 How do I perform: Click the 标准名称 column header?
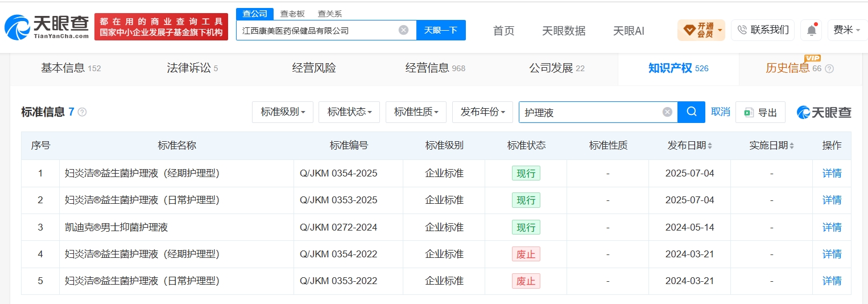177,146
